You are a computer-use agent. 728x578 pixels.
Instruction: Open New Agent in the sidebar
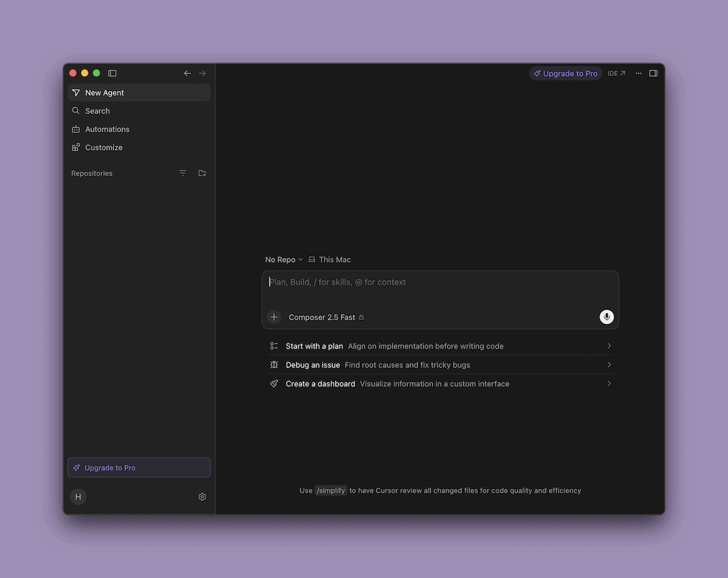(139, 93)
